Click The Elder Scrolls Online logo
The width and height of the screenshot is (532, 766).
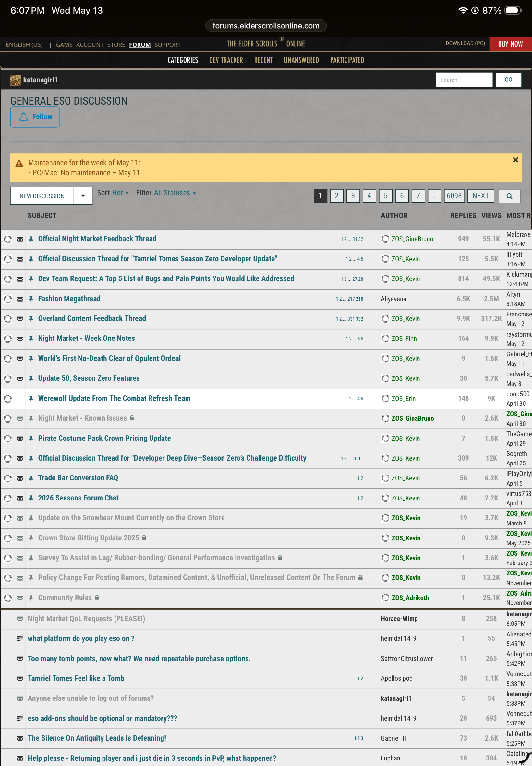(266, 43)
